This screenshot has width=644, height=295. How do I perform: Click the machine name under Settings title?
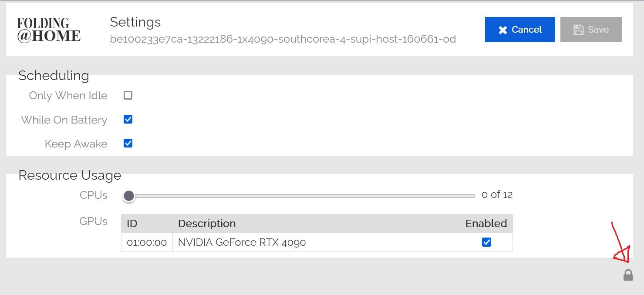tap(283, 39)
